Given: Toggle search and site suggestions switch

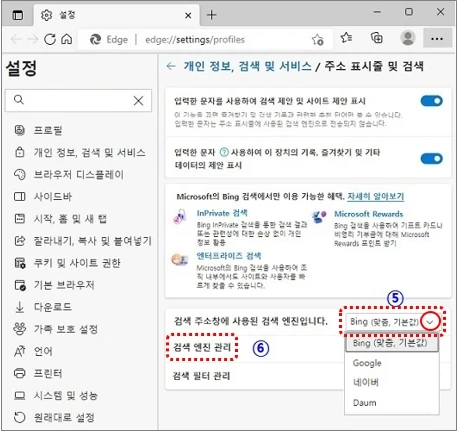Looking at the screenshot, I should [x=431, y=101].
